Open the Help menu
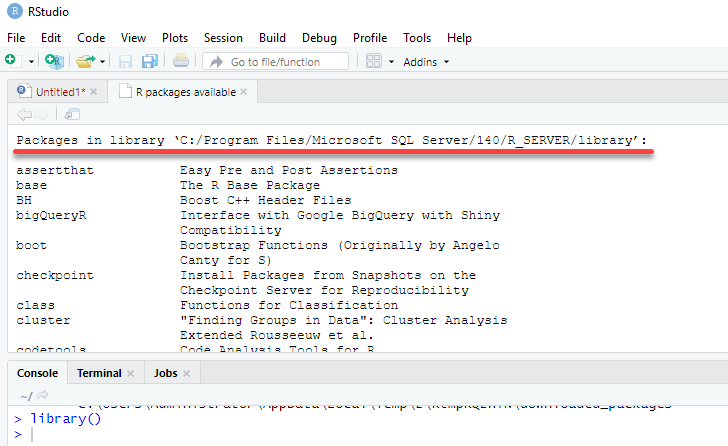Screen dimensions: 728x446 pos(459,38)
